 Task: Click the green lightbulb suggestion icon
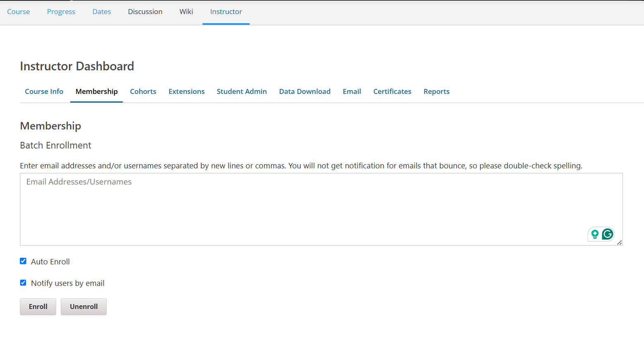[595, 234]
